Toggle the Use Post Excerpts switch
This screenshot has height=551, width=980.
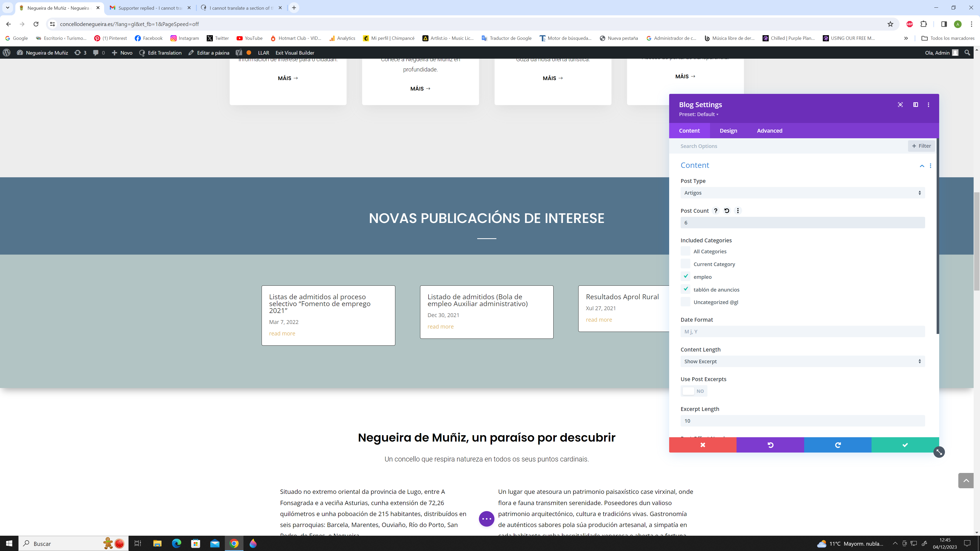[x=694, y=391]
